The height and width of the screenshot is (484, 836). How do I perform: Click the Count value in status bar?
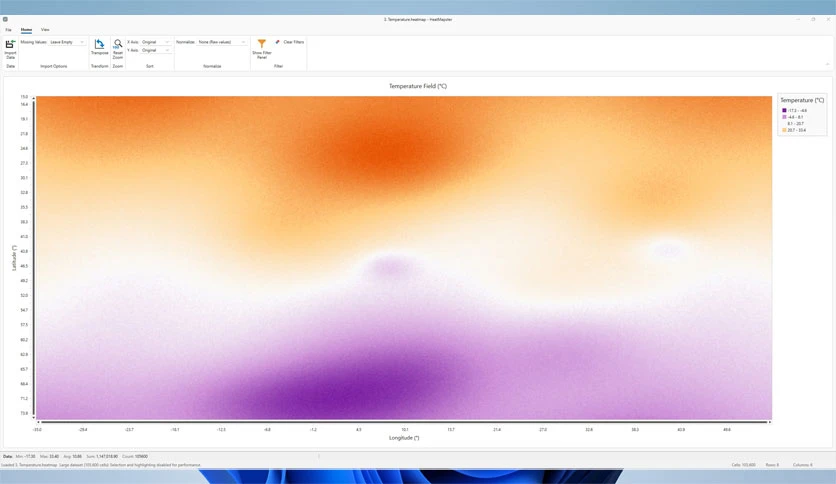tap(135, 456)
